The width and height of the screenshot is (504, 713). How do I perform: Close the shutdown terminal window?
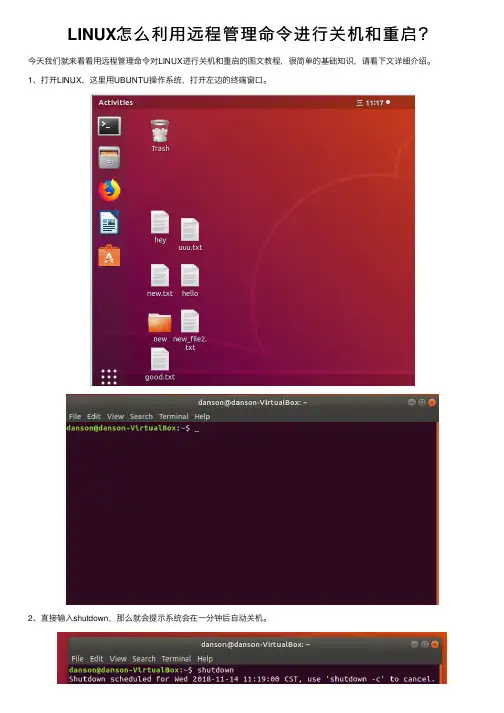(435, 644)
